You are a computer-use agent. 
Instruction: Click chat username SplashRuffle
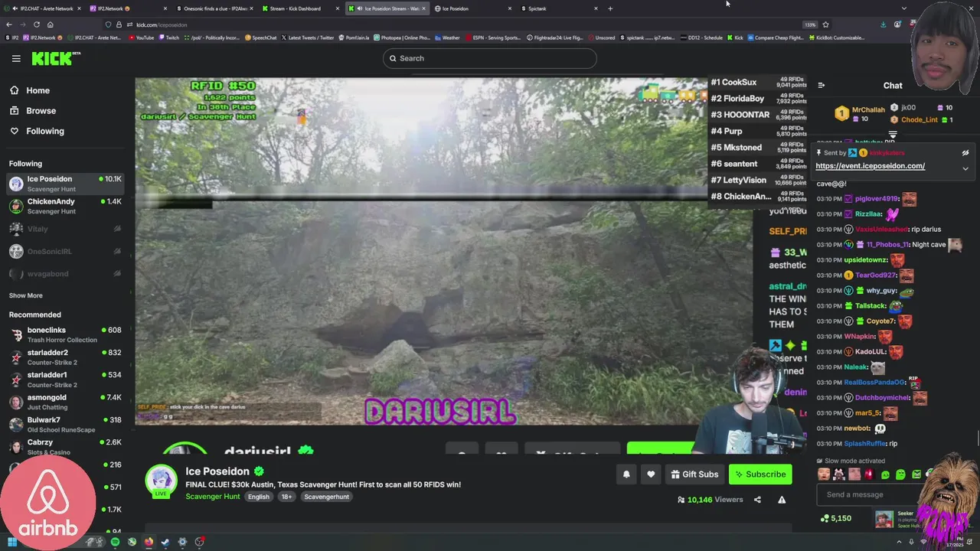[864, 444]
